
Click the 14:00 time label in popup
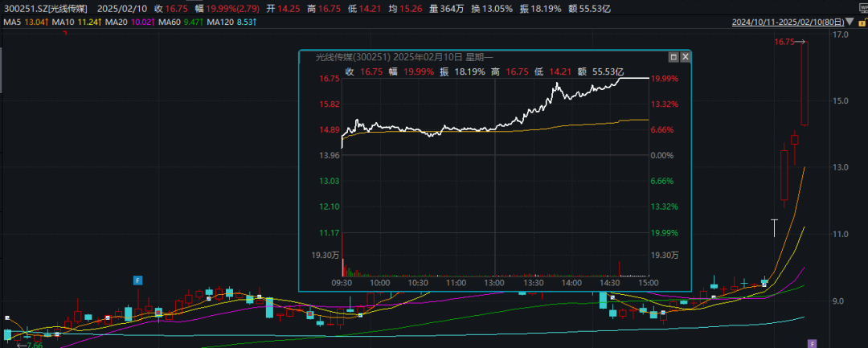(x=571, y=283)
